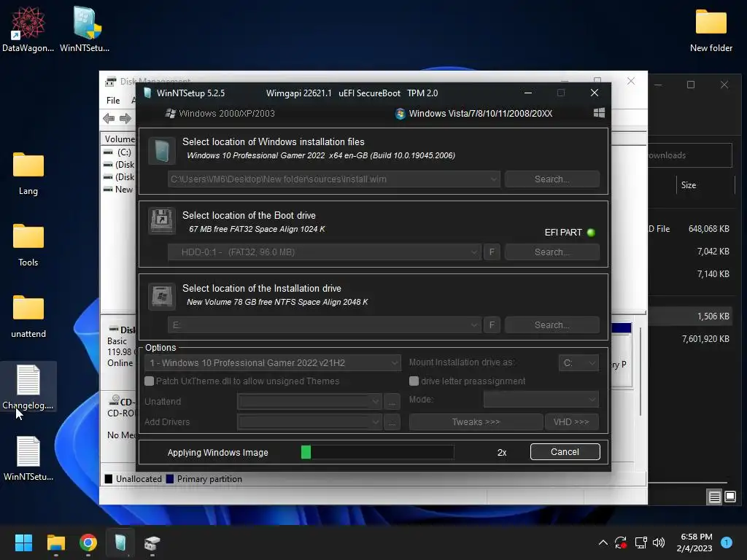Viewport: 747px width, 560px height.
Task: Open the Add Drivers dropdown
Action: click(x=309, y=422)
